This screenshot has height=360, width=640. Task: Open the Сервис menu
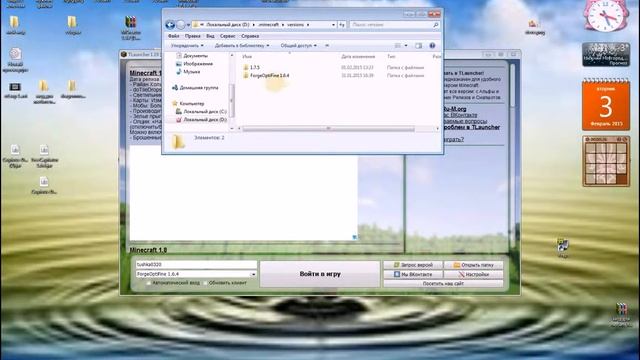pyautogui.click(x=227, y=36)
